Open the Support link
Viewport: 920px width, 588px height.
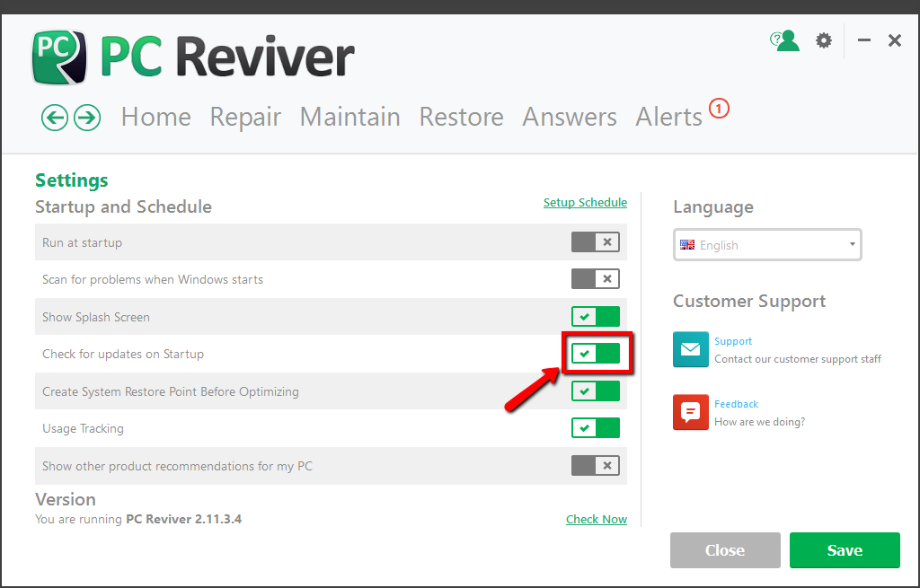733,341
